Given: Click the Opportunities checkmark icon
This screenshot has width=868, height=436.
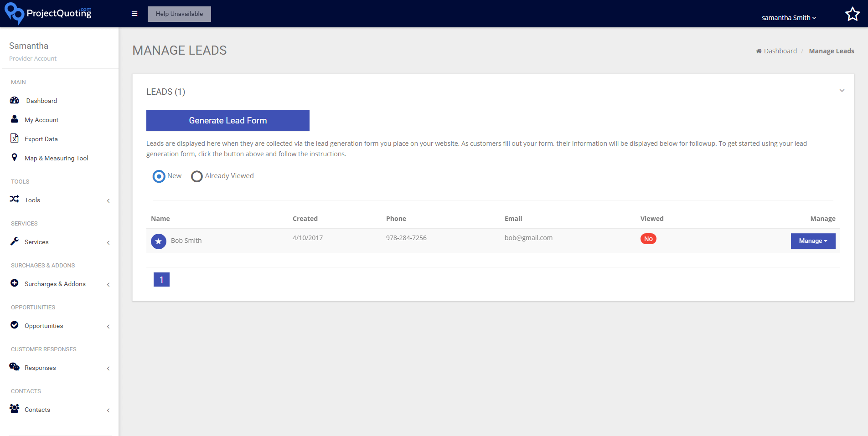Looking at the screenshot, I should coord(15,325).
